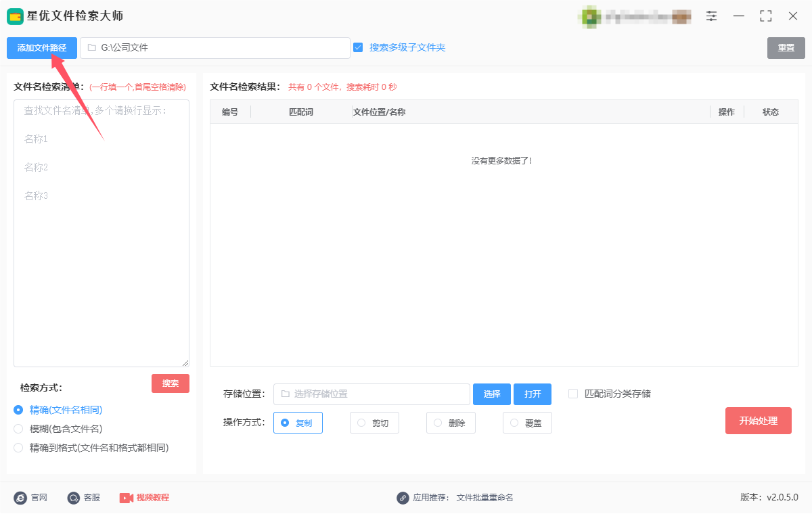Select the 覆盖 operation mode
Image resolution: width=812 pixels, height=514 pixels.
pos(527,423)
